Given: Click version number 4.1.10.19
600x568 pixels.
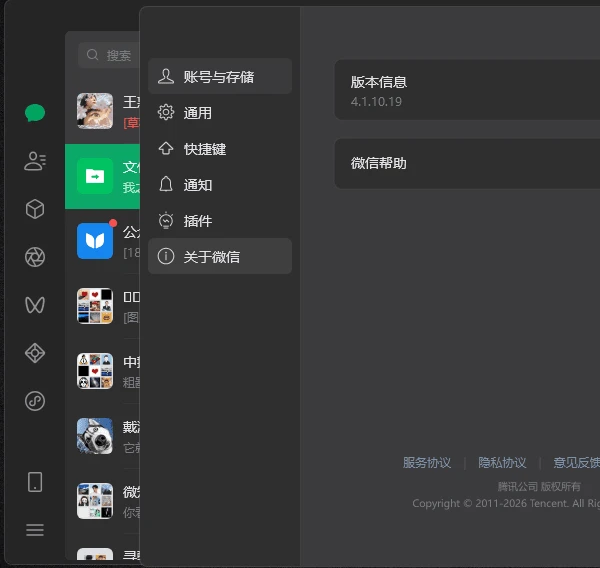Looking at the screenshot, I should click(376, 102).
